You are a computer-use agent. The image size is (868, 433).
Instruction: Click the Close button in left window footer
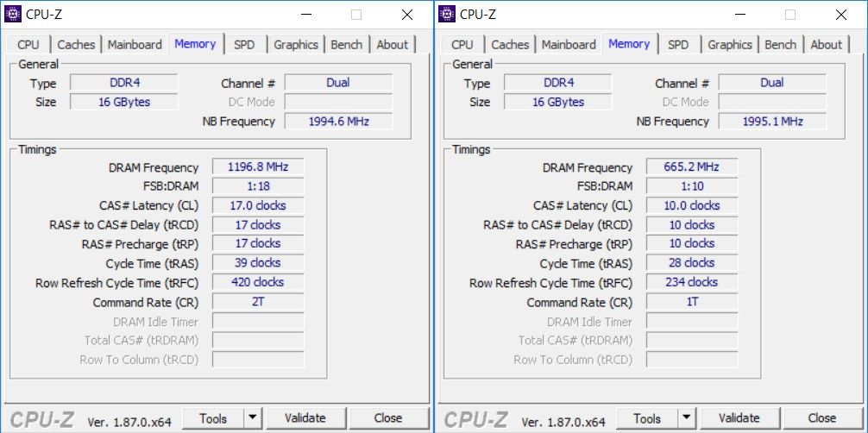[388, 418]
